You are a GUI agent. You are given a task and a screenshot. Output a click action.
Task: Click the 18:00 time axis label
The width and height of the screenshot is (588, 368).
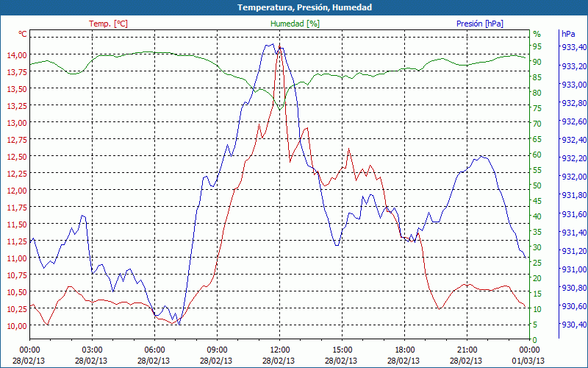[405, 350]
